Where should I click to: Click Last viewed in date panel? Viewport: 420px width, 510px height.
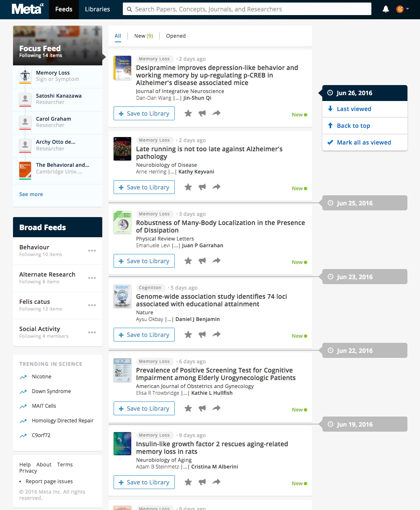[x=365, y=109]
